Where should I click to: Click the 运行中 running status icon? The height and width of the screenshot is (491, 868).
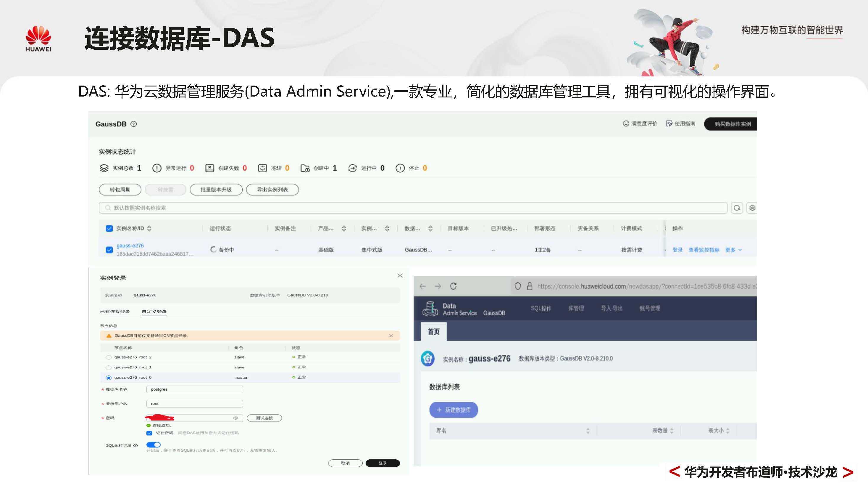click(352, 168)
